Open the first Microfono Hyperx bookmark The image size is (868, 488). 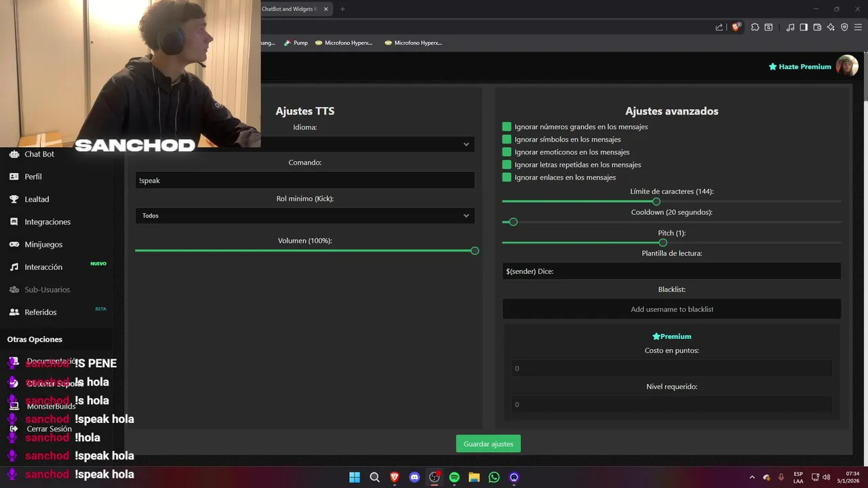344,43
